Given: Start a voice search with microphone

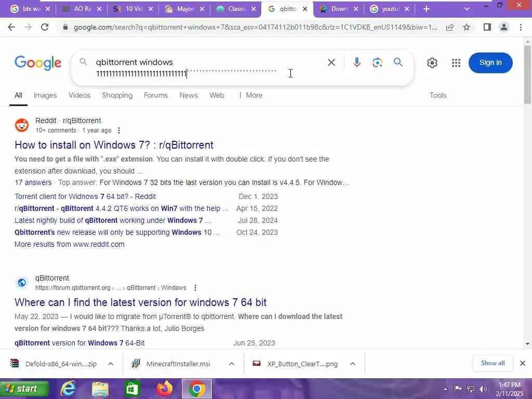Looking at the screenshot, I should tap(356, 62).
